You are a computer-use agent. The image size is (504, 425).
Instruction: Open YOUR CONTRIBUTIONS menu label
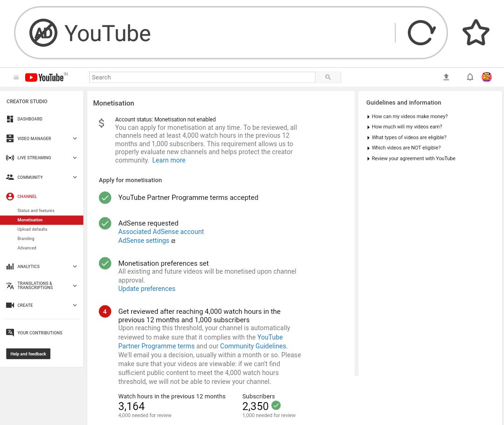pyautogui.click(x=40, y=333)
